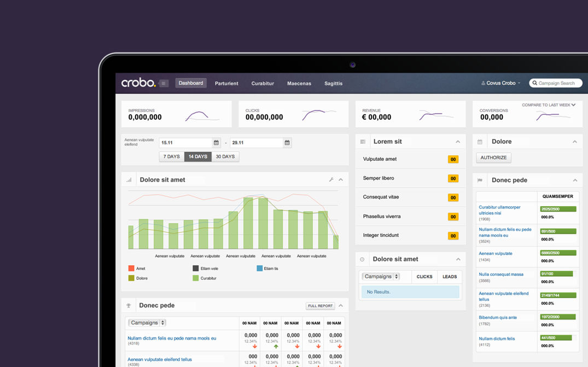The height and width of the screenshot is (367, 588).
Task: Focus the Campaign Search field
Action: pyautogui.click(x=556, y=83)
